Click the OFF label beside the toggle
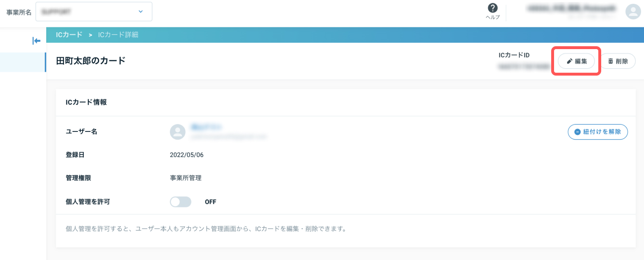 click(x=211, y=202)
